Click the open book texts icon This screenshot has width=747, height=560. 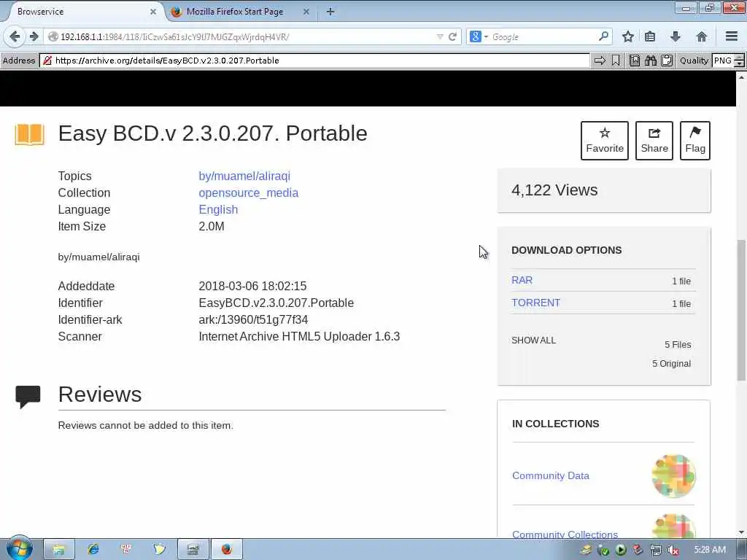(29, 134)
